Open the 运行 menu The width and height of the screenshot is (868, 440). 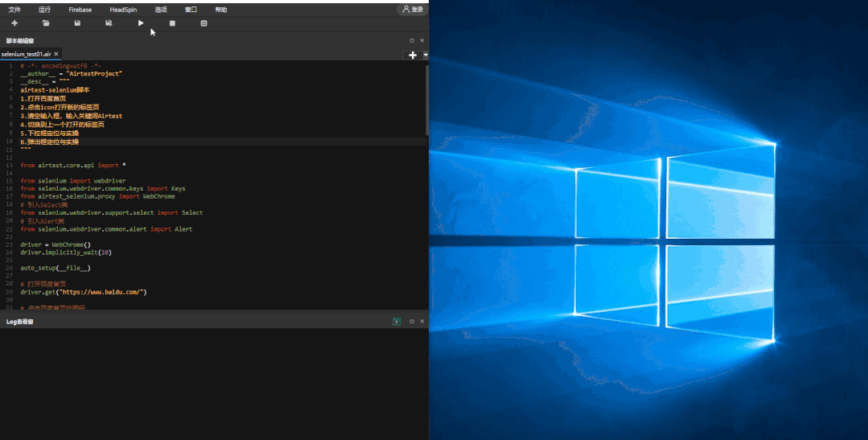tap(45, 10)
